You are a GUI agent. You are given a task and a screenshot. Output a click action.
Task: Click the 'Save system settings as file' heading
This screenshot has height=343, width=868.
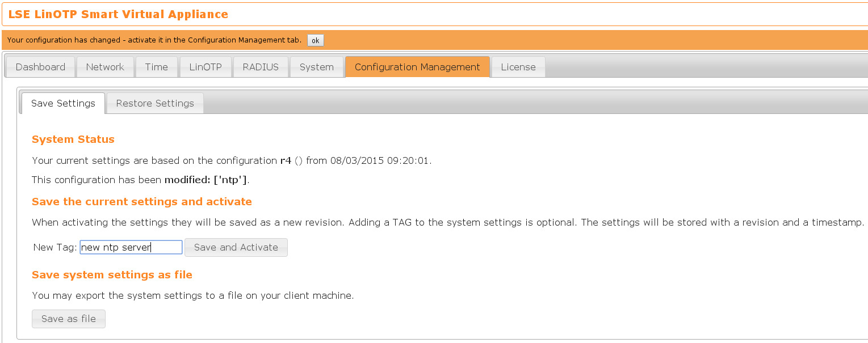coord(112,275)
